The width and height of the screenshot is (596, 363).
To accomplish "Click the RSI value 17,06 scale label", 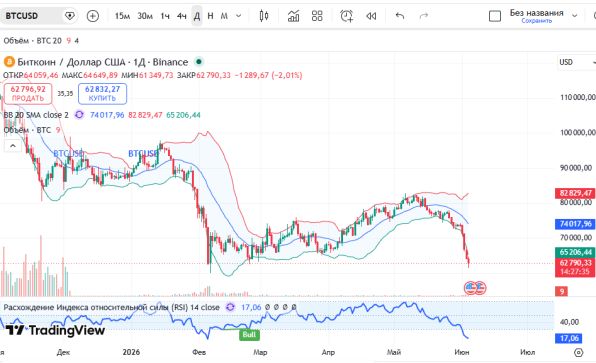I will pos(569,338).
